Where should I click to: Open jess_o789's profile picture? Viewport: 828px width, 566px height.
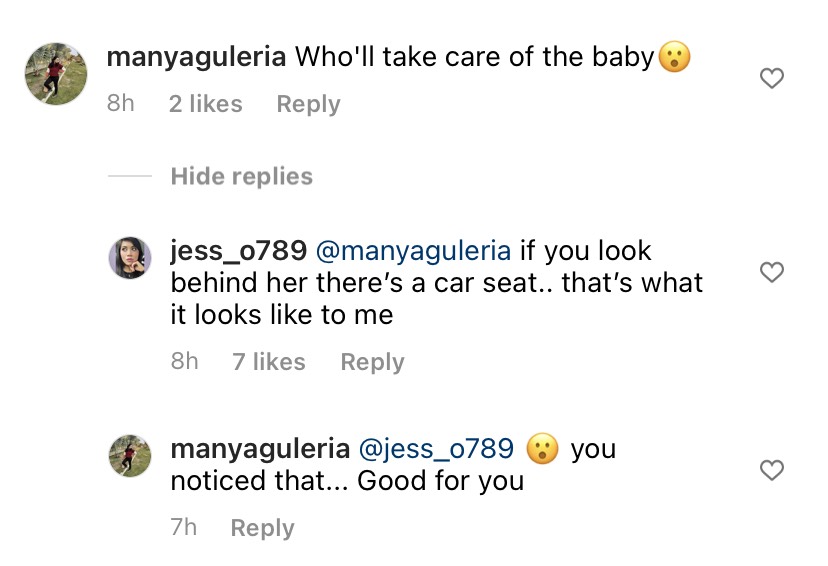click(130, 258)
